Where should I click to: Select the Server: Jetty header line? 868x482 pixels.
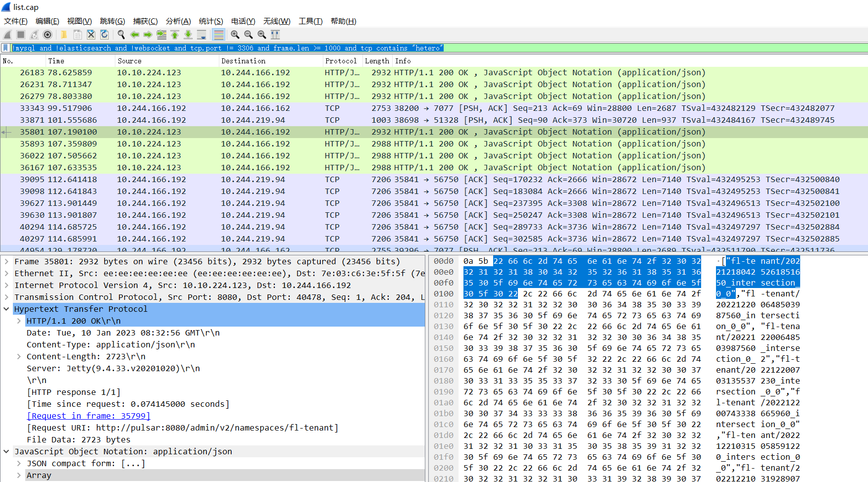click(x=113, y=368)
